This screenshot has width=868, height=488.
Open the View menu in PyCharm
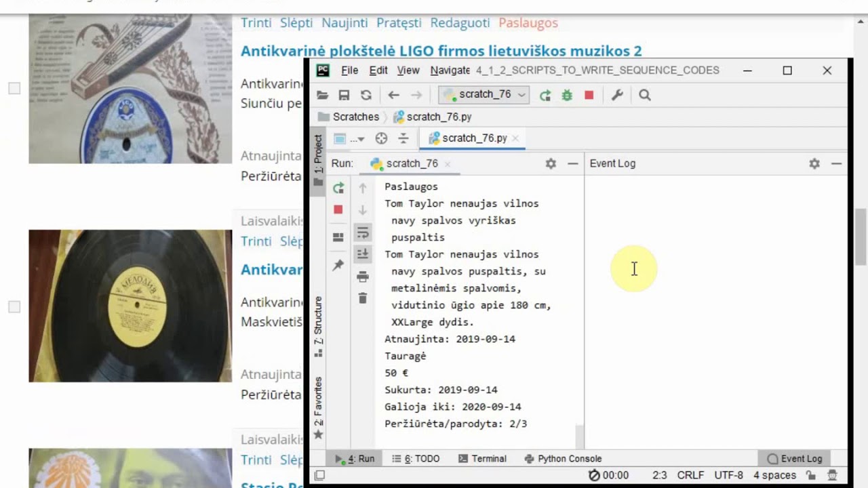click(x=408, y=70)
